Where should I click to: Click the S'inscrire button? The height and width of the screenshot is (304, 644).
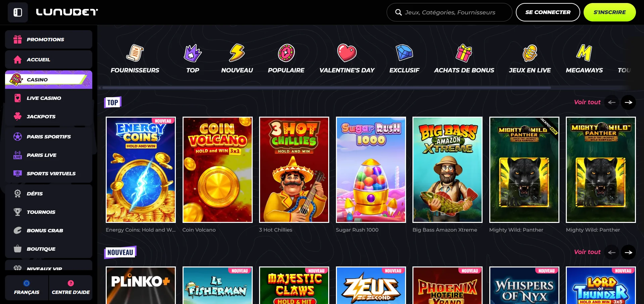[x=609, y=12]
